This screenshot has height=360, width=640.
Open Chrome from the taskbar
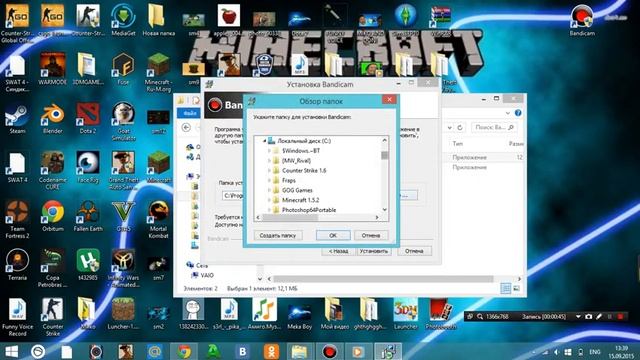(184, 351)
